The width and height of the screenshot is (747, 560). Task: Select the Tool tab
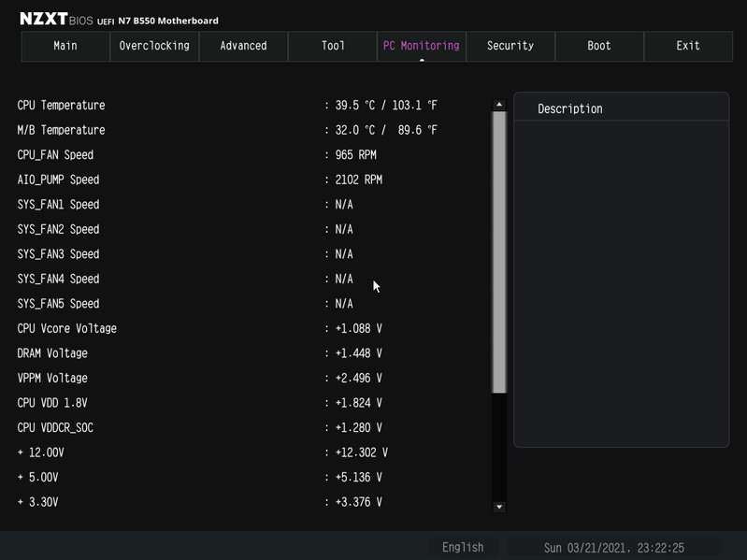(333, 46)
